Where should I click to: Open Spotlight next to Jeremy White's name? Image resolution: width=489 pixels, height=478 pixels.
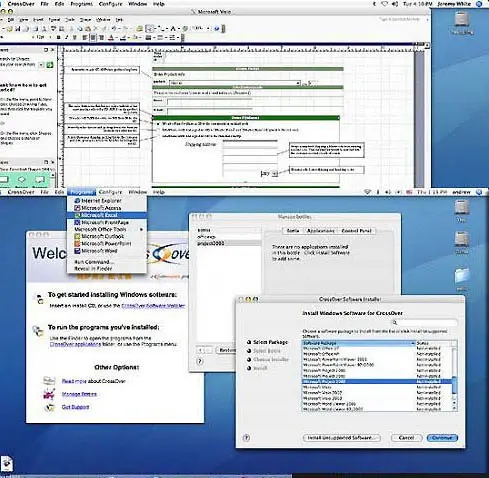tap(479, 4)
